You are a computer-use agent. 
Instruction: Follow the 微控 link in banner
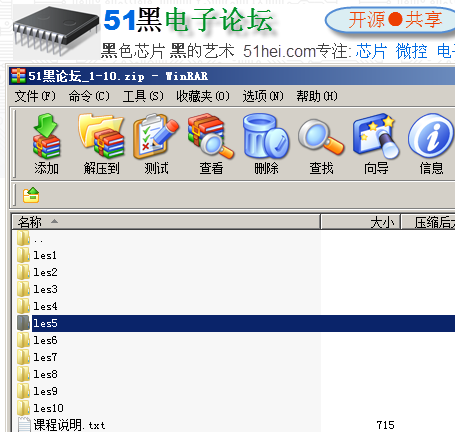tap(411, 51)
